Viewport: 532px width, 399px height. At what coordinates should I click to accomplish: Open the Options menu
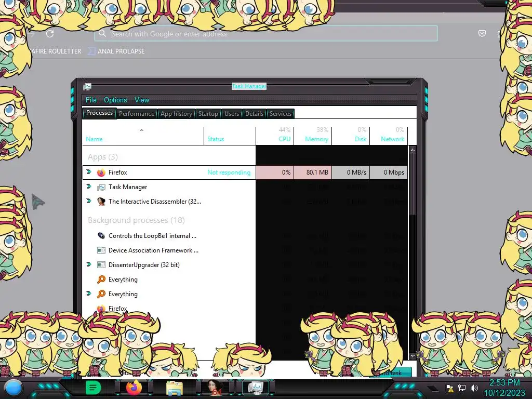coord(115,100)
